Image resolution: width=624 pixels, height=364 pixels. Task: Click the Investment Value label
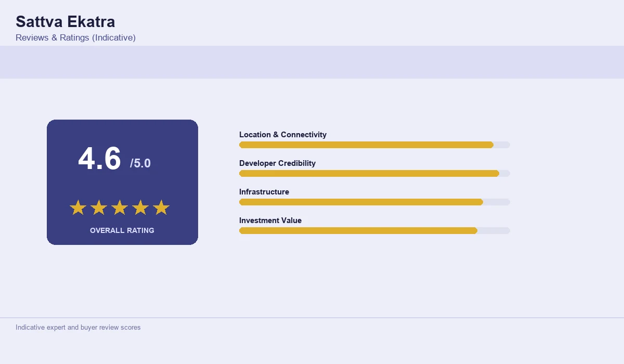pyautogui.click(x=270, y=220)
